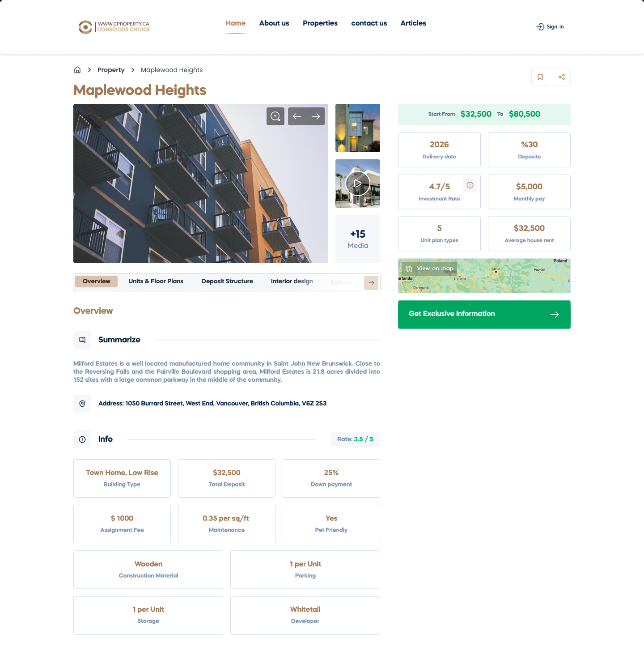Click the Conscious Choice logo
The width and height of the screenshot is (644, 648).
[x=114, y=27]
